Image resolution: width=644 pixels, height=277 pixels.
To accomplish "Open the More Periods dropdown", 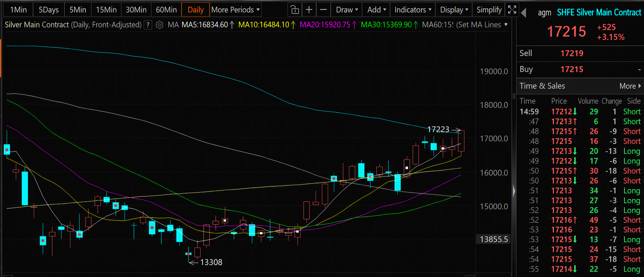I will click(235, 10).
